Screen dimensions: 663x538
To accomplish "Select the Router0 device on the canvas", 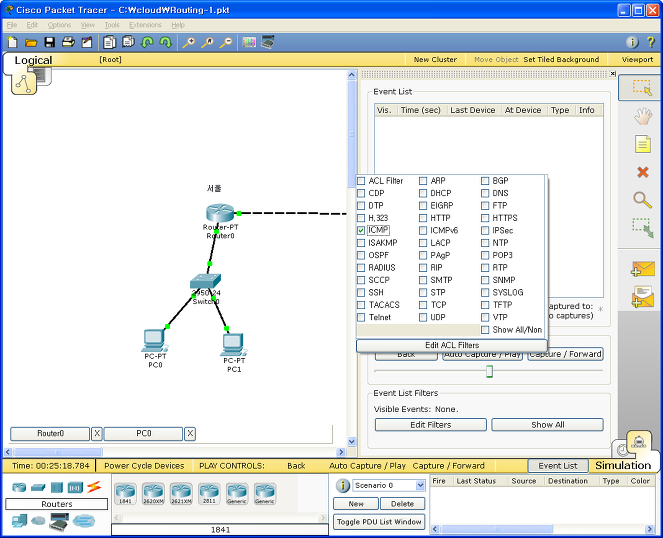I will tap(220, 213).
